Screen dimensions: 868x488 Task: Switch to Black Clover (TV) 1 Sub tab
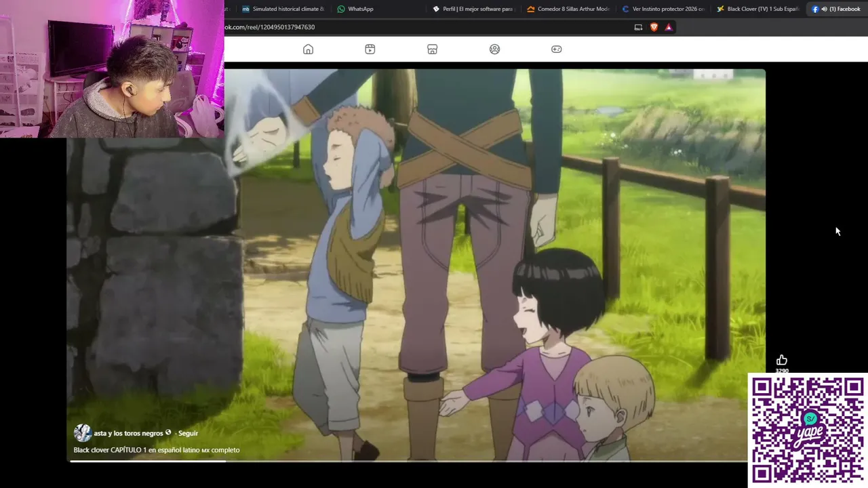[758, 9]
